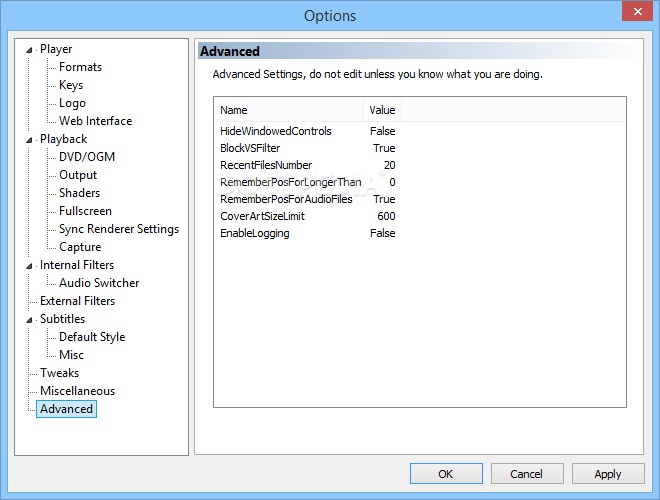Screen dimensions: 660x500
Task: Click the Value column header
Action: point(382,110)
